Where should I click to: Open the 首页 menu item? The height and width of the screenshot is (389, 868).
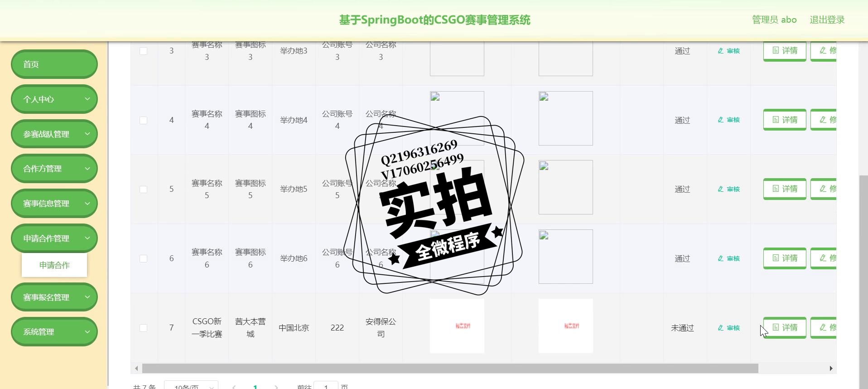point(54,64)
